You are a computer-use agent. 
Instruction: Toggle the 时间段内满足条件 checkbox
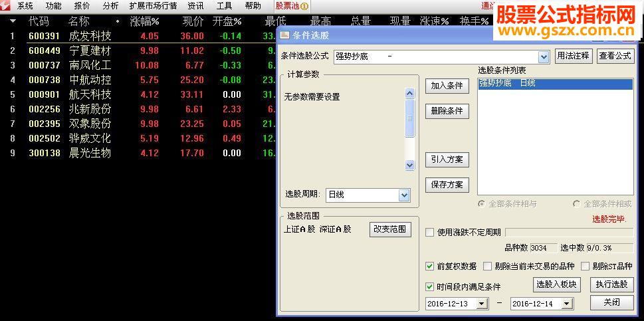(x=429, y=286)
